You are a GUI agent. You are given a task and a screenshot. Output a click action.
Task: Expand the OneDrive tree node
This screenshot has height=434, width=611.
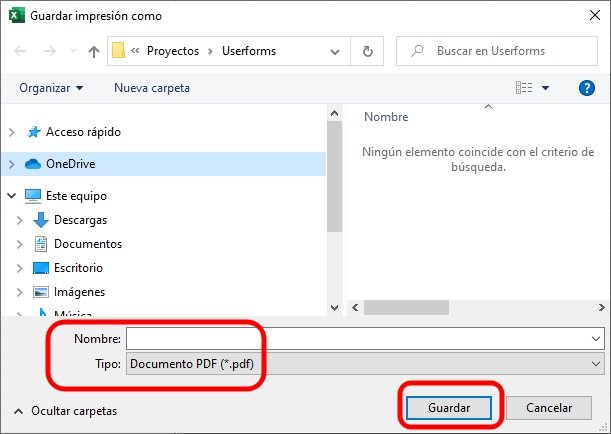(x=12, y=164)
